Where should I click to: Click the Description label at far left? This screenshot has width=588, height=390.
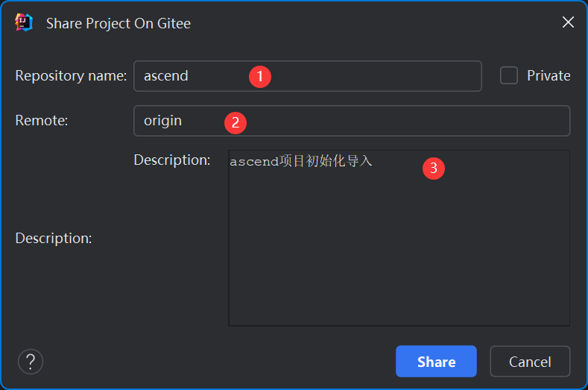tap(54, 239)
